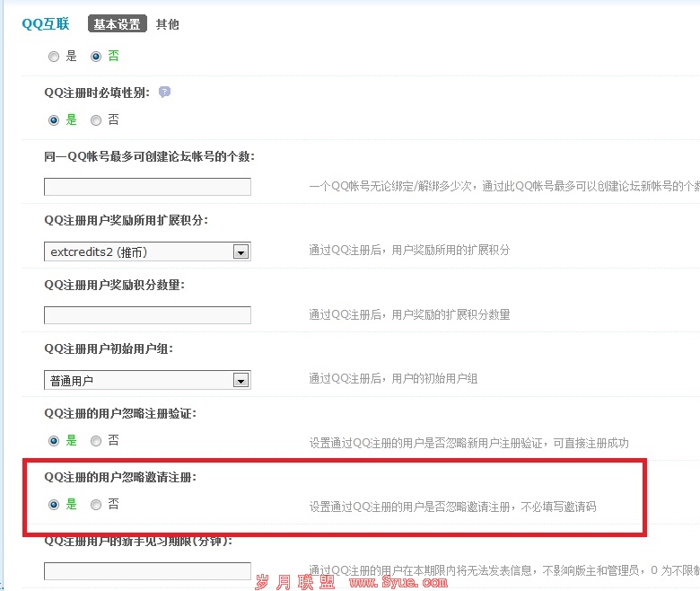Click description 通过QQ注册后，用户奖励的扩展积分数量

click(409, 315)
